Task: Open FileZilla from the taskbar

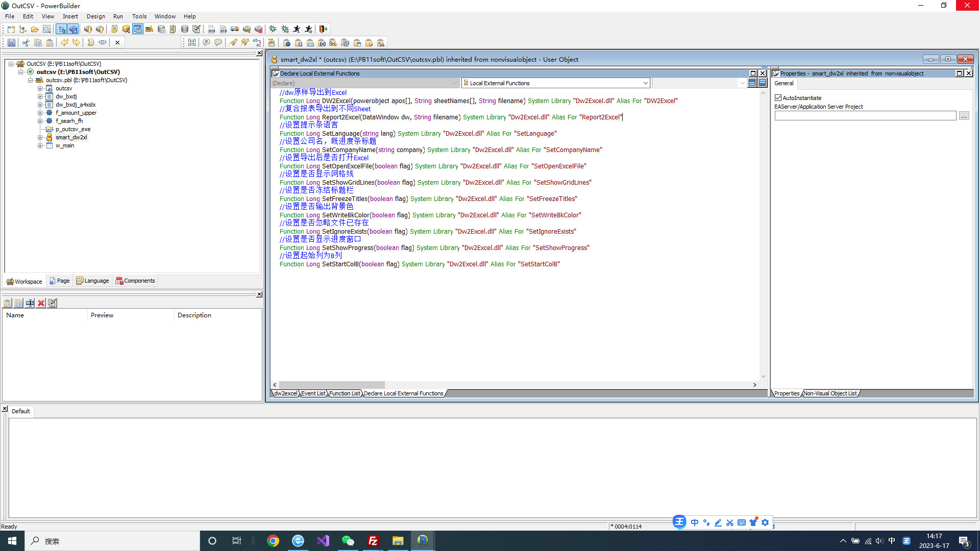Action: tap(373, 541)
